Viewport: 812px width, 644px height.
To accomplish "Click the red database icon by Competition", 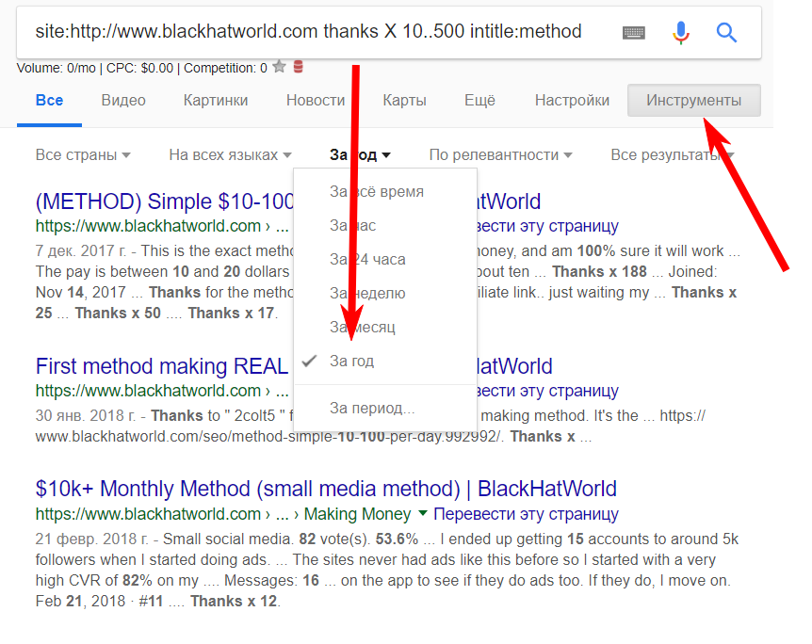I will 298,67.
